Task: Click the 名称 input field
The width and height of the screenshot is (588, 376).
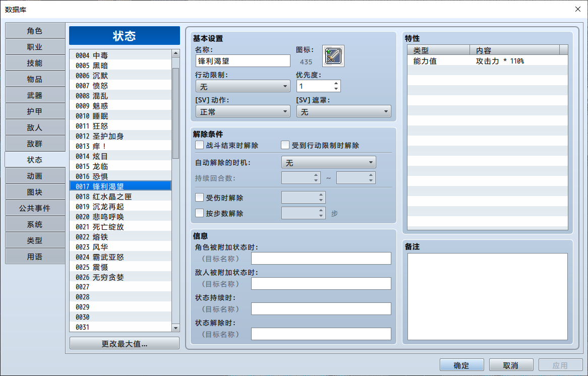Action: [x=243, y=60]
